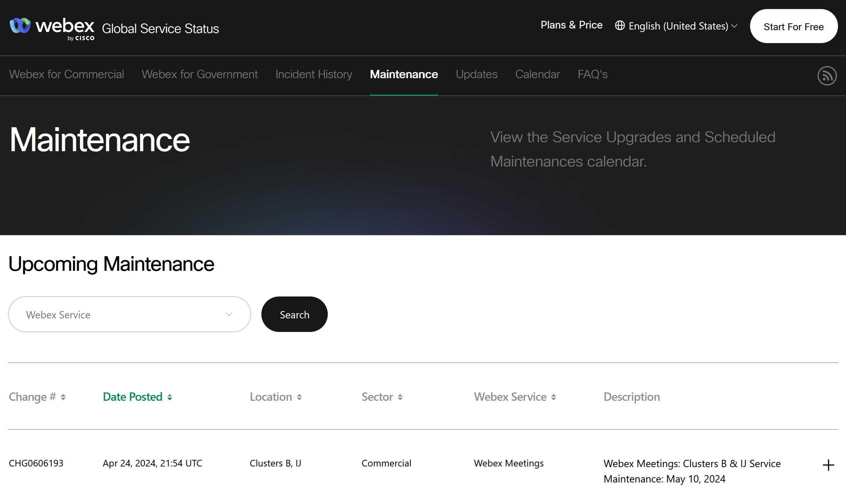Expand details for change CHG0606193
Image resolution: width=846 pixels, height=504 pixels.
click(828, 465)
